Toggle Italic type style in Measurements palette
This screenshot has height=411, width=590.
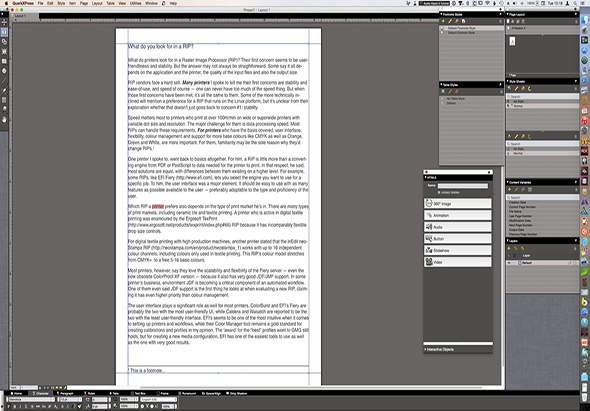pyautogui.click(x=20, y=406)
